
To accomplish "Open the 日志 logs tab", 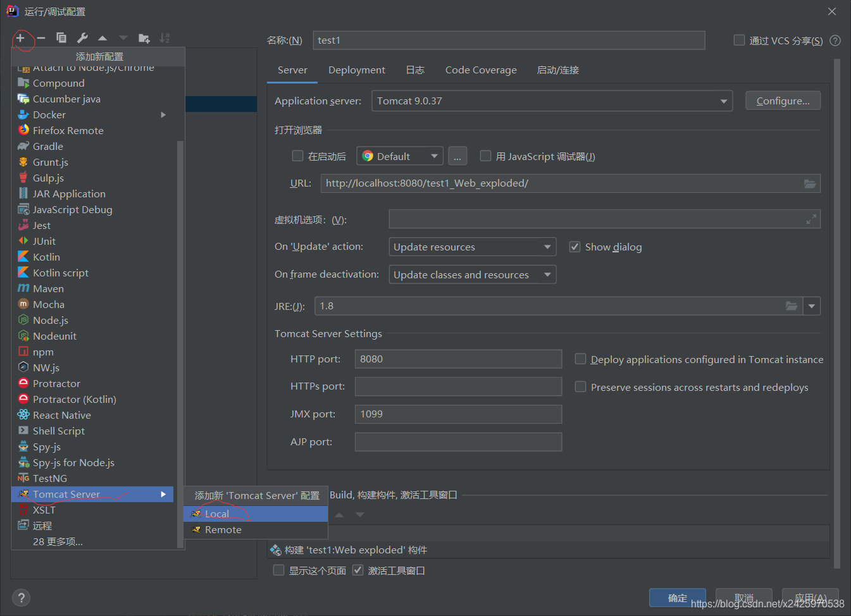I will coord(415,70).
